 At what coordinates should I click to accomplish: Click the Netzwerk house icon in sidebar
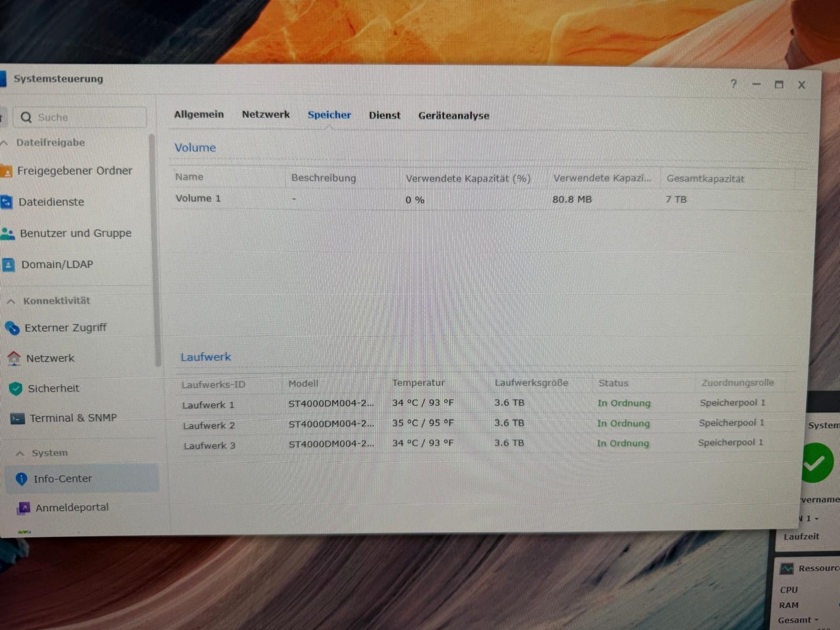14,359
